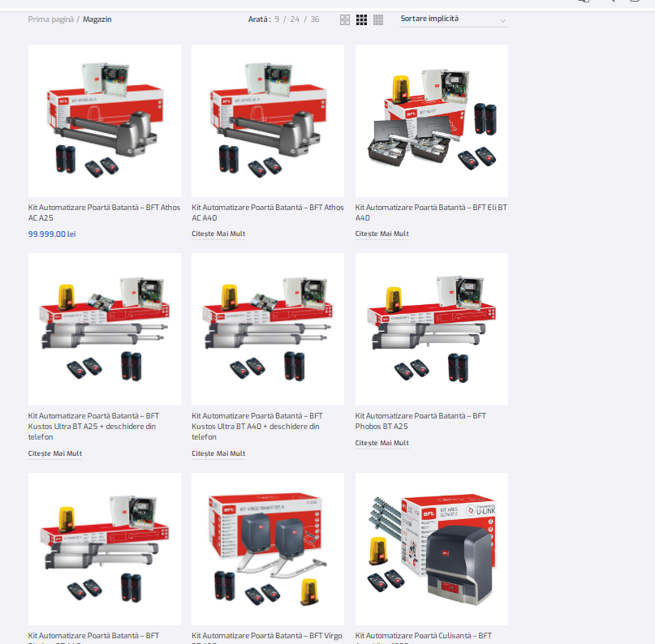Click the 99.999,00 lei price

click(52, 234)
